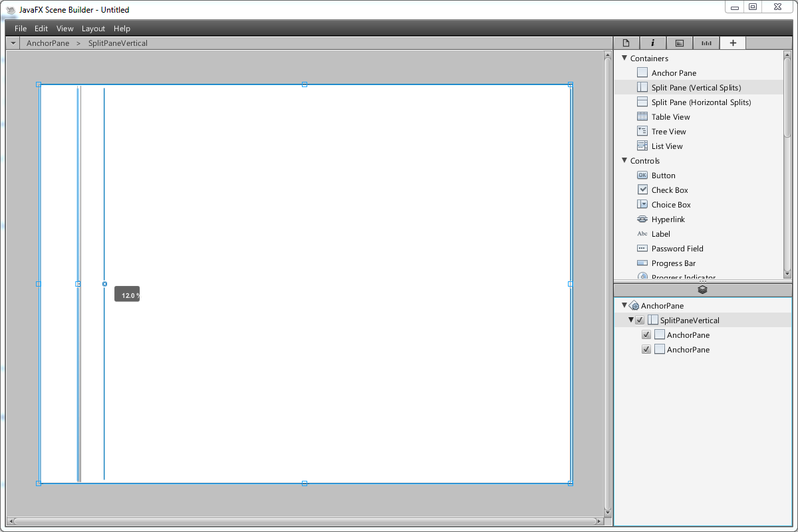Image resolution: width=798 pixels, height=532 pixels.
Task: Collapse the Controls section
Action: (x=624, y=160)
